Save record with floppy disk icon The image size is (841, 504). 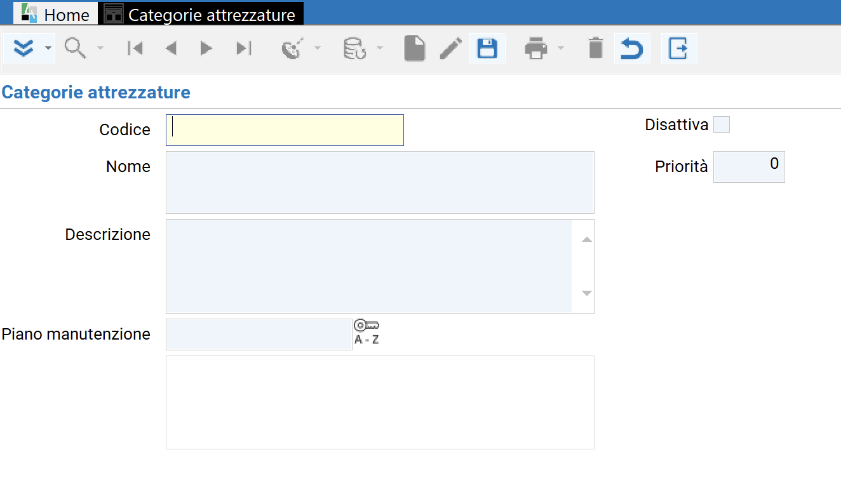pos(487,48)
